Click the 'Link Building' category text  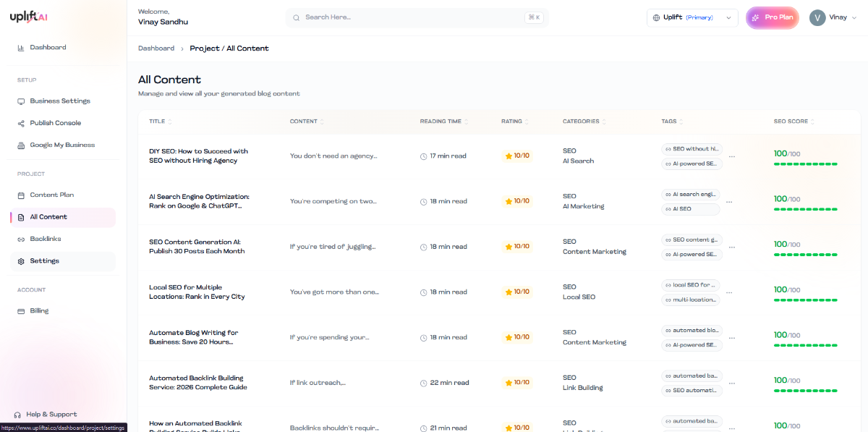pos(583,388)
